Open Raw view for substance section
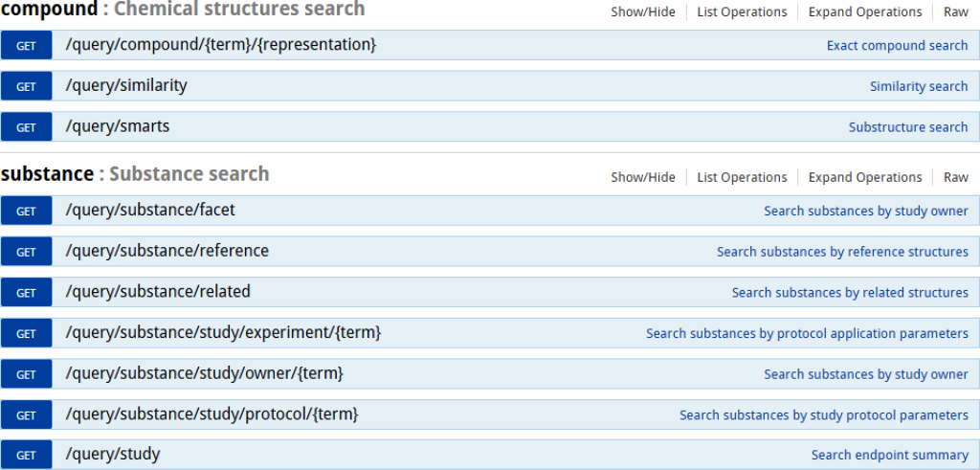Screen dimensions: 980x470 pyautogui.click(x=955, y=177)
